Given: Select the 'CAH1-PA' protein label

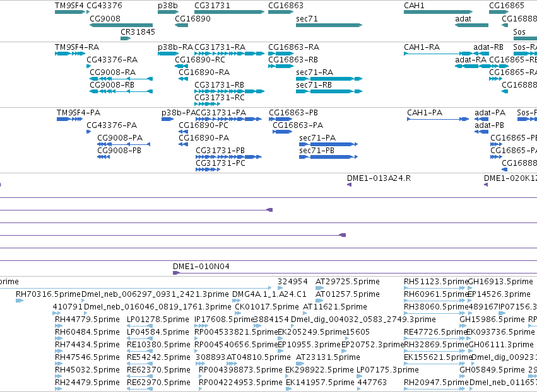Looking at the screenshot, I should [425, 113].
